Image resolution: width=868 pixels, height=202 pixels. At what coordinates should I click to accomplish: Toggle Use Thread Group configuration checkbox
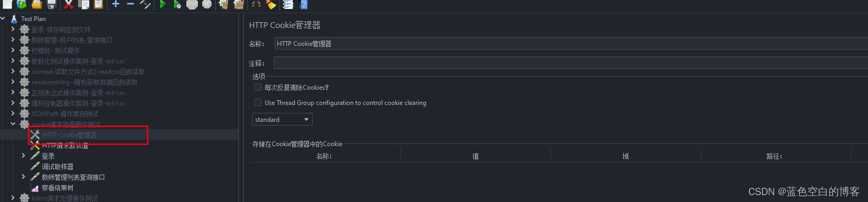pos(258,102)
